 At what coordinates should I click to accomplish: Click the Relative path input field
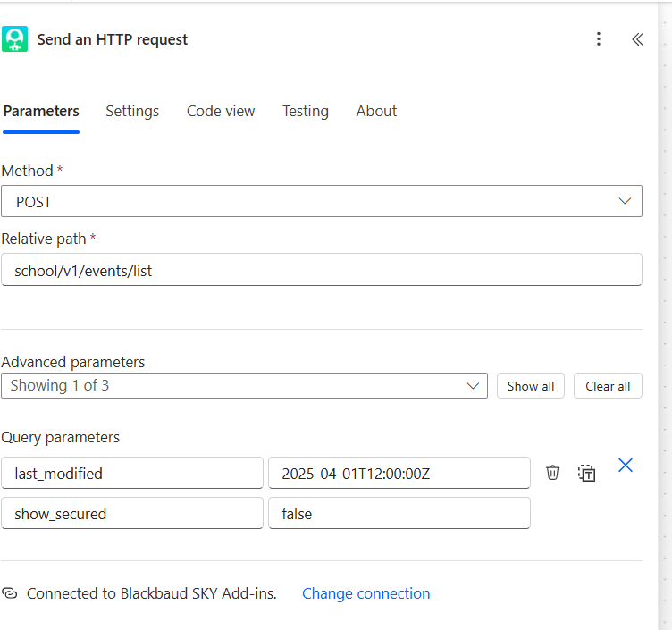(322, 270)
